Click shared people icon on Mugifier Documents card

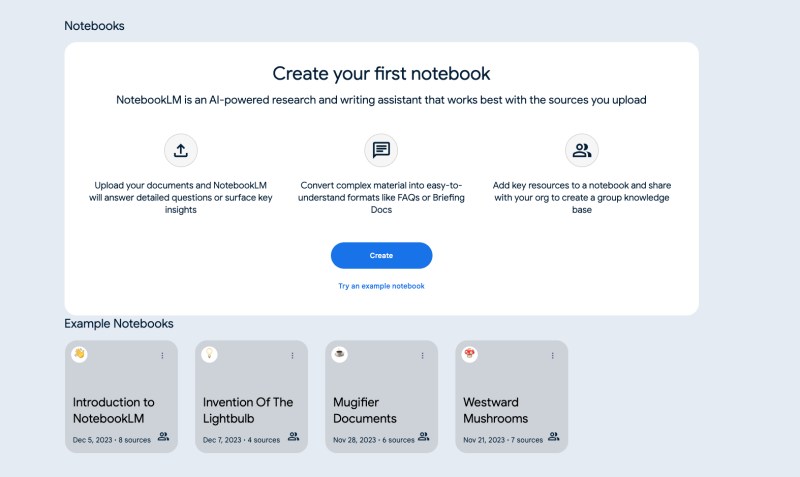click(423, 437)
